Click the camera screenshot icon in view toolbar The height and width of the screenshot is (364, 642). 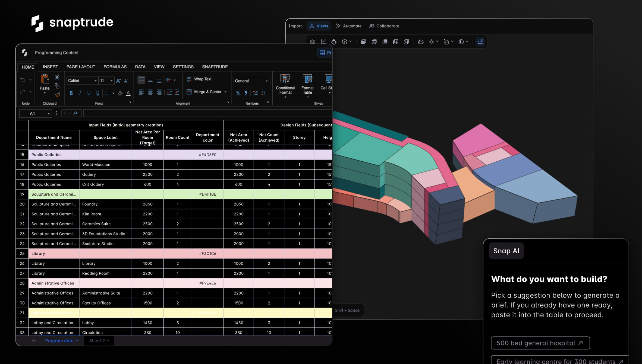tap(313, 42)
